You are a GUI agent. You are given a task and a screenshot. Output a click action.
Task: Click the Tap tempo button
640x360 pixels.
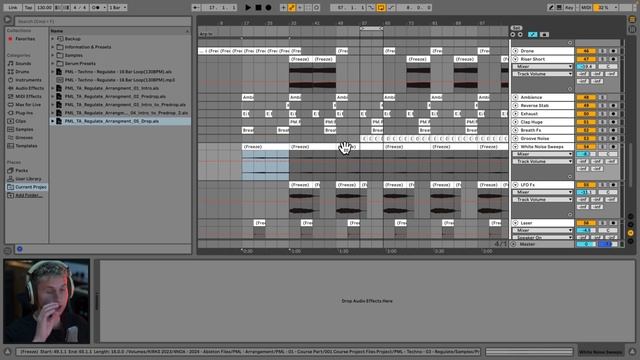click(28, 7)
